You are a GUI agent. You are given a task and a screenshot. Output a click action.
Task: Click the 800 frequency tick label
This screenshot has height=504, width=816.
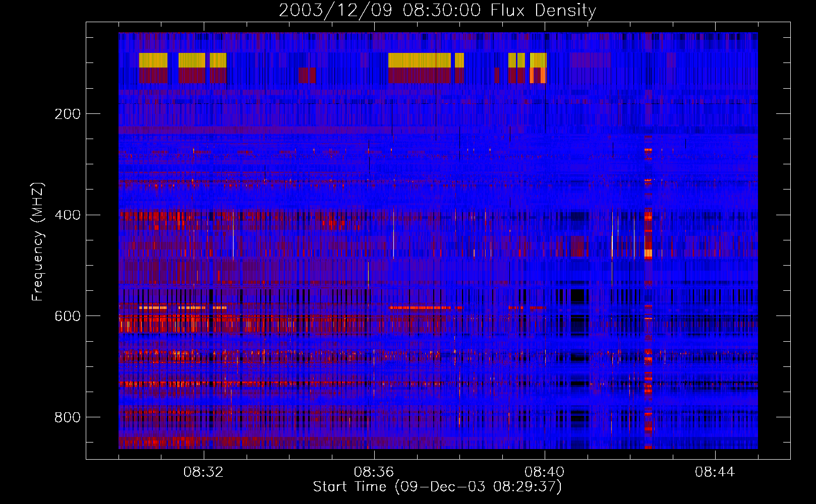click(68, 417)
